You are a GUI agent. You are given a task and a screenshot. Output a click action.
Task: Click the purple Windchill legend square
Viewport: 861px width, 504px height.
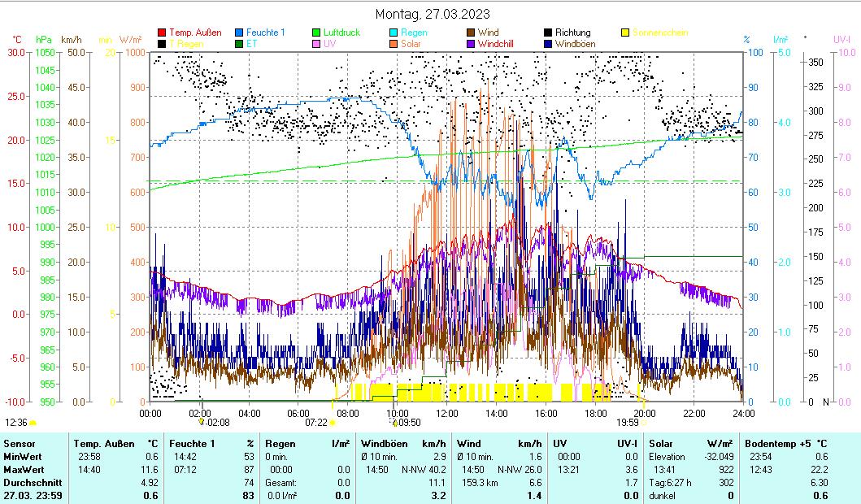click(x=472, y=44)
